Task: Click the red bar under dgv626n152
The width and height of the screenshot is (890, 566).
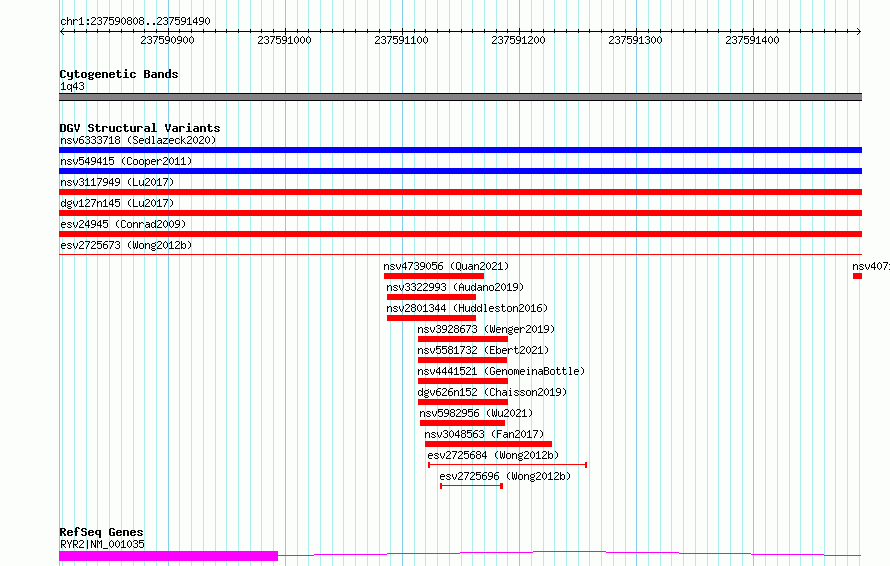Action: 463,402
